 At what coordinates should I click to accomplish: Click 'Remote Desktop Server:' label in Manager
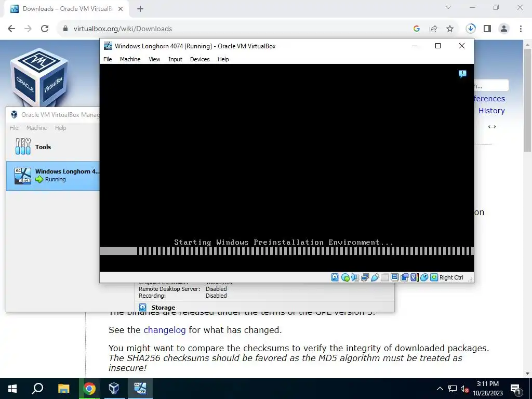click(x=169, y=289)
